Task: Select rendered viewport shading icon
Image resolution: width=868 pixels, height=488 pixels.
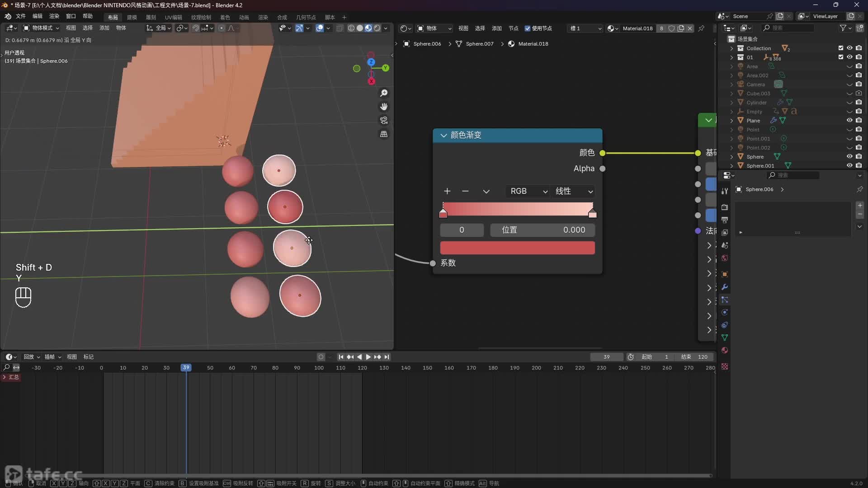Action: pos(377,28)
